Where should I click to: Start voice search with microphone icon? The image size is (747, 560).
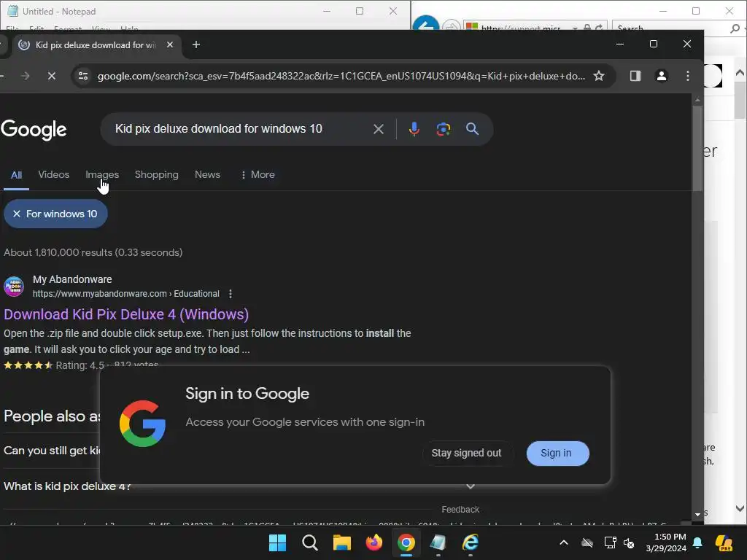pos(414,129)
